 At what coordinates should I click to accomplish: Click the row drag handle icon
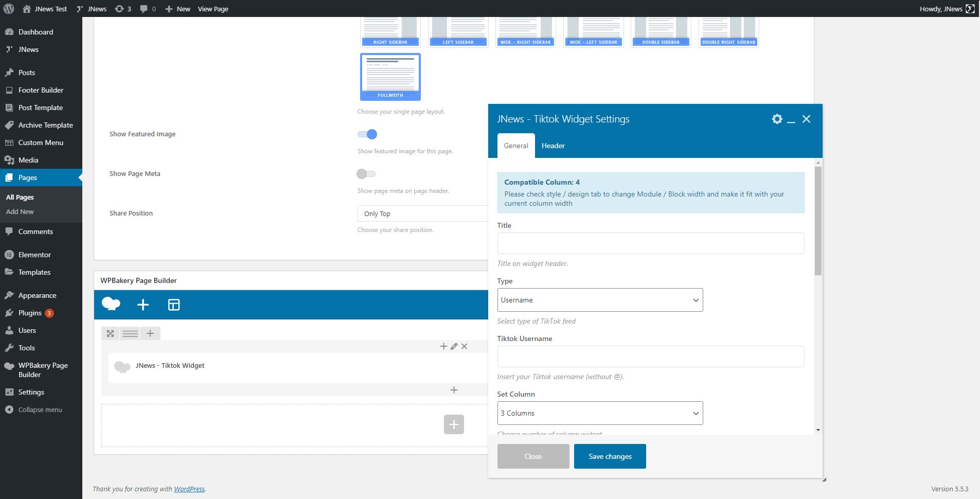point(130,334)
